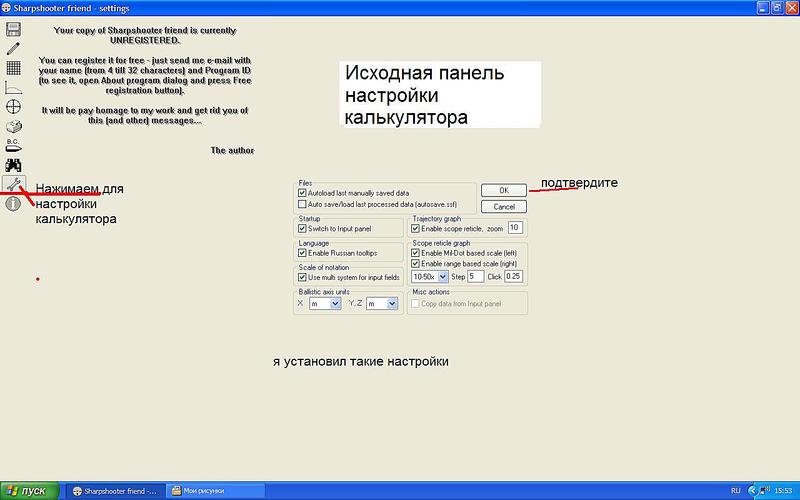800x500 pixels.
Task: Switch to Sharpshooter friend taskbar item
Action: [116, 491]
